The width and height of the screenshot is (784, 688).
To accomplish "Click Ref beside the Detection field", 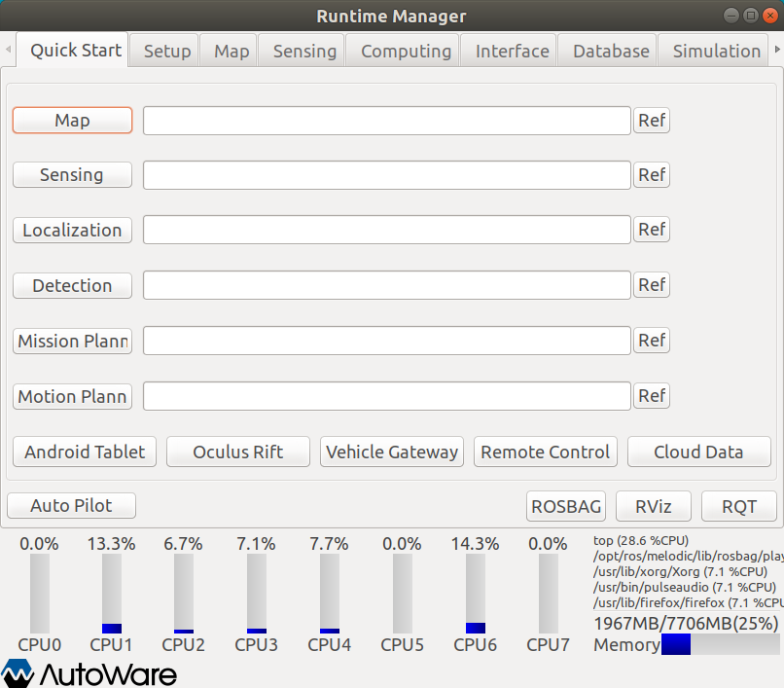I will pos(652,284).
